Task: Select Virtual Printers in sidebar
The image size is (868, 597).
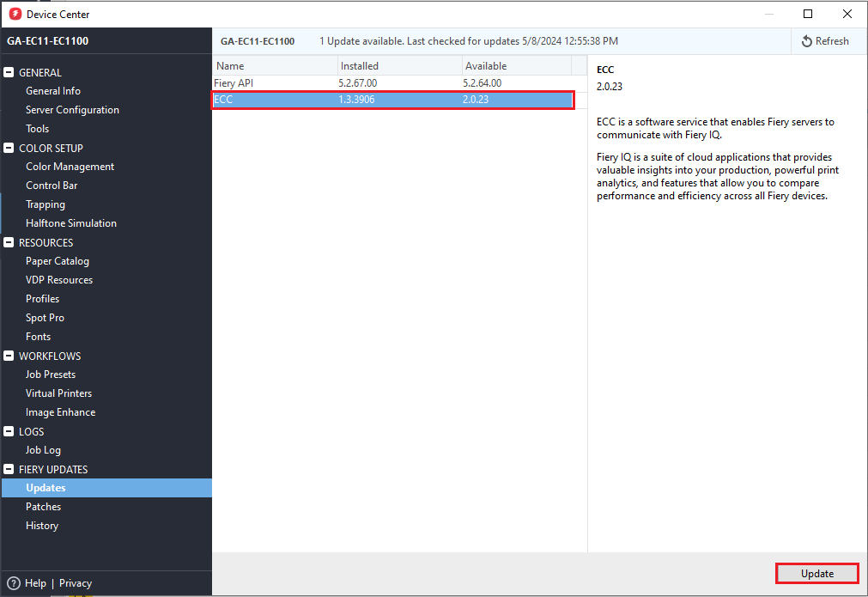Action: coord(58,393)
